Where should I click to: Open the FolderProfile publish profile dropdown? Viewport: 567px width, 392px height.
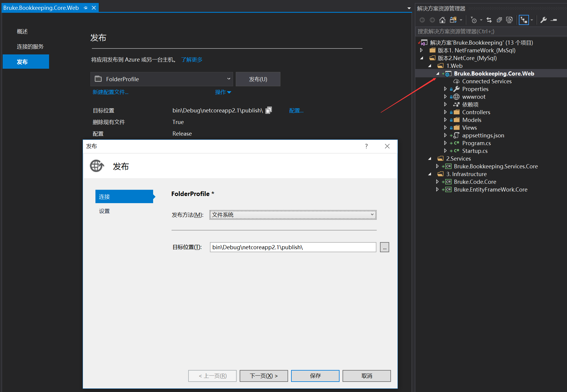[x=162, y=79]
